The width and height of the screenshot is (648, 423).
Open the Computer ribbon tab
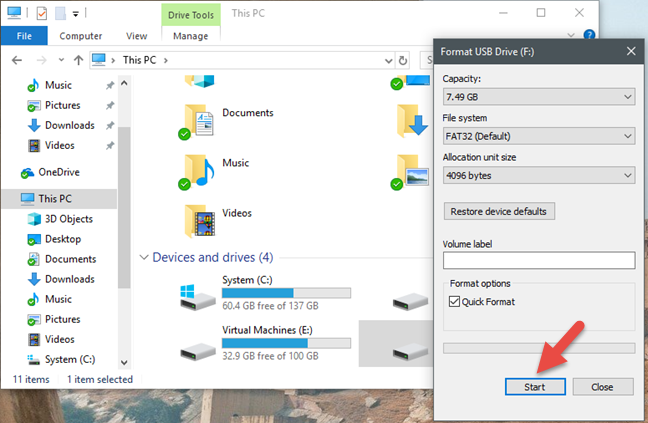[x=81, y=36]
